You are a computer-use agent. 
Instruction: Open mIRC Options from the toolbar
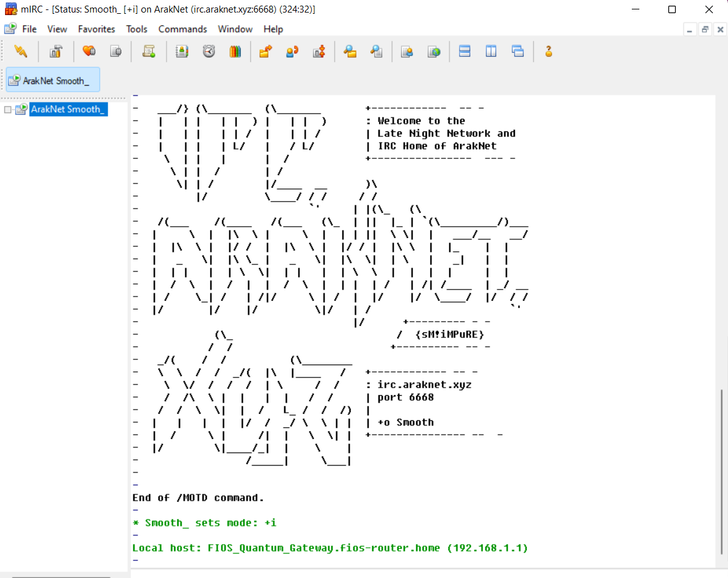[56, 52]
